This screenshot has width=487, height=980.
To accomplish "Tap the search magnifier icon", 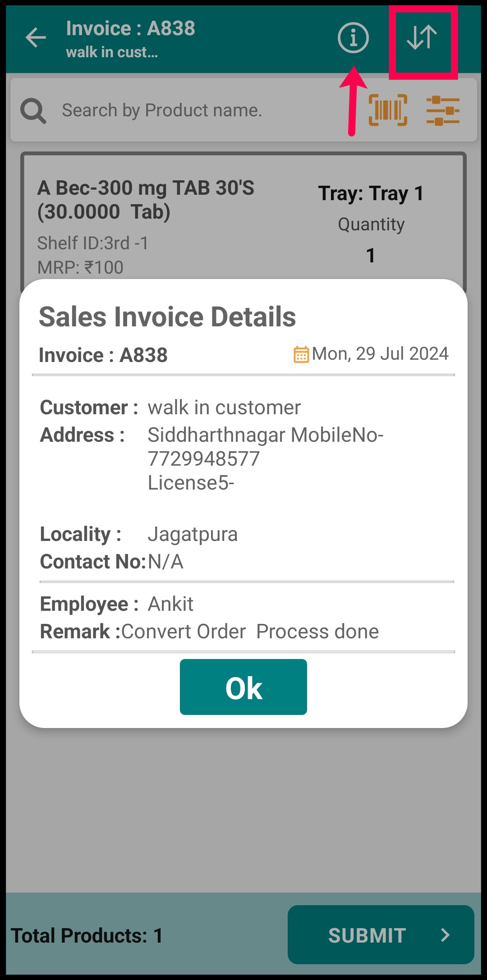I will [33, 110].
